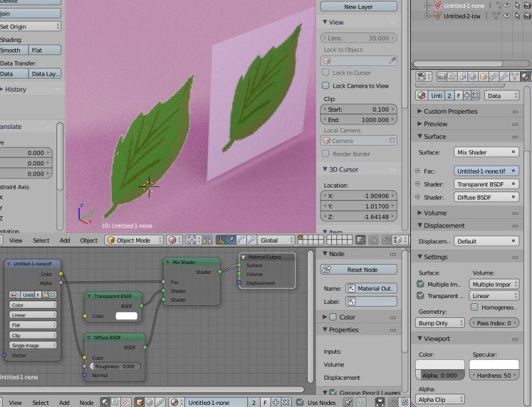This screenshot has height=407, width=532.
Task: Open the Object menu in the 3D view header
Action: click(x=89, y=240)
